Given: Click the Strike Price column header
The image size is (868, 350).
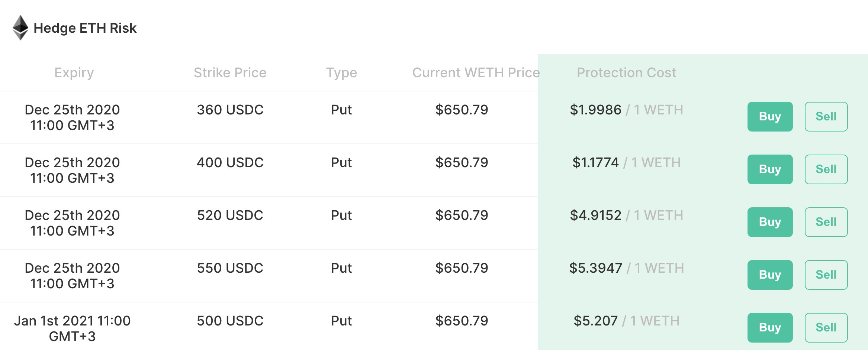Looking at the screenshot, I should [230, 72].
